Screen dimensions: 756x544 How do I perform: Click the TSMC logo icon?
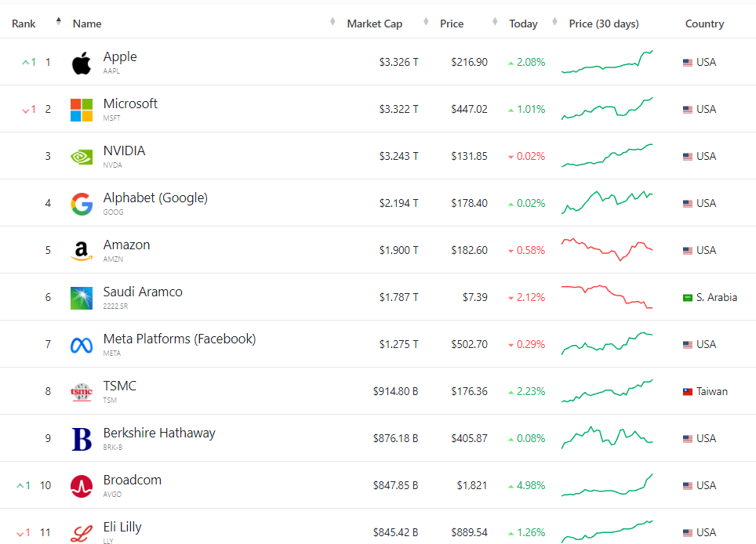pos(82,392)
